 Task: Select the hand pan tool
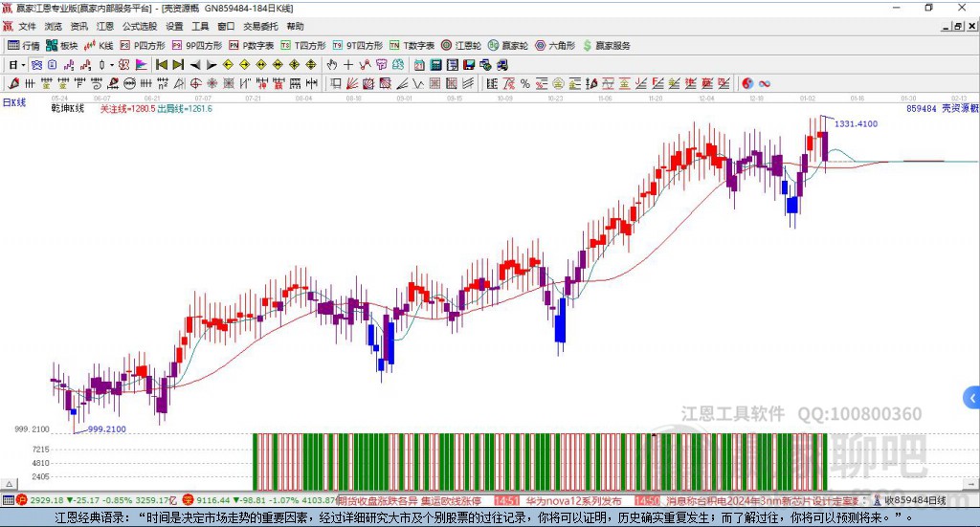coord(331,65)
